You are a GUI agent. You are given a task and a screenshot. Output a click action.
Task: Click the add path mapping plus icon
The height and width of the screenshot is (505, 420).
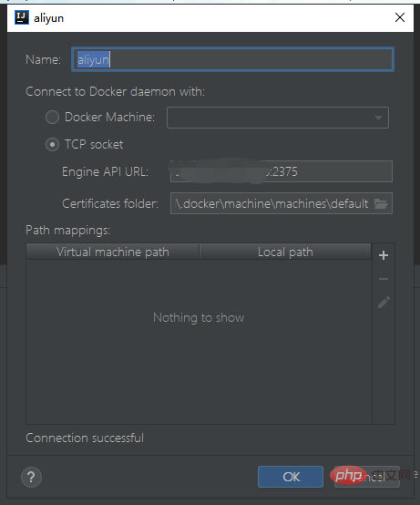point(384,255)
